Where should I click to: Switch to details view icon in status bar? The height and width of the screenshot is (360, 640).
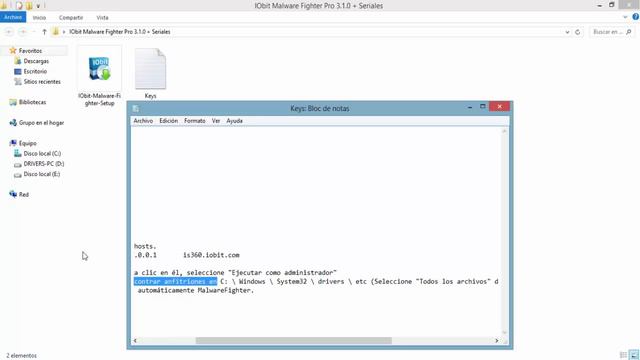pos(623,355)
